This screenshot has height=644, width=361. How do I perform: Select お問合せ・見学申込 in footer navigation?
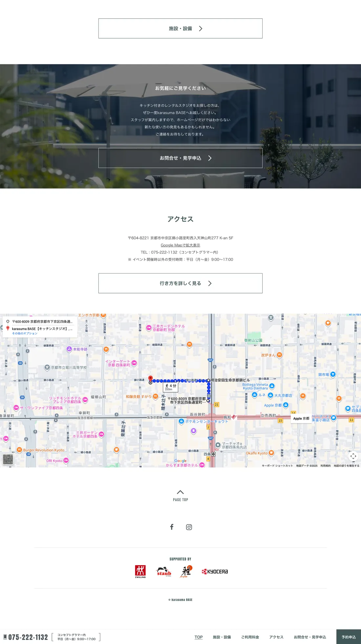[310, 637]
